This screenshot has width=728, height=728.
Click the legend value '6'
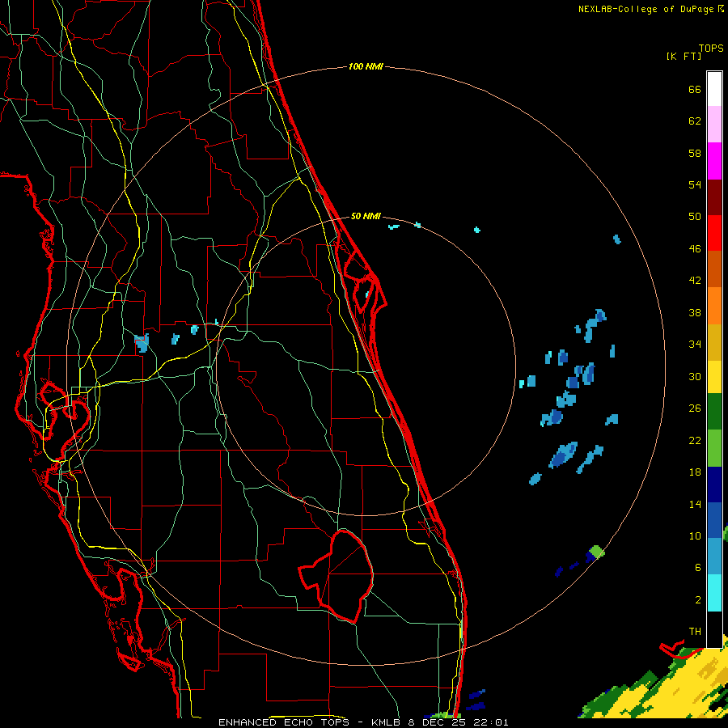(x=698, y=568)
